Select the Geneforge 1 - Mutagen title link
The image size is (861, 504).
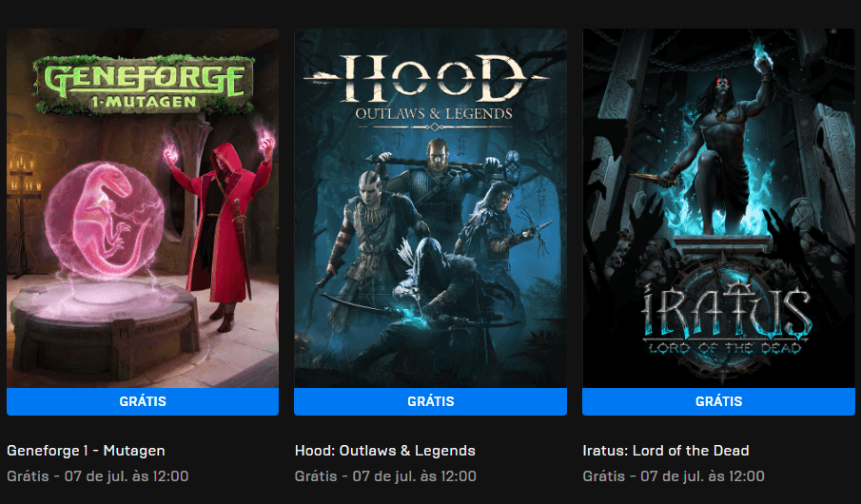[86, 451]
